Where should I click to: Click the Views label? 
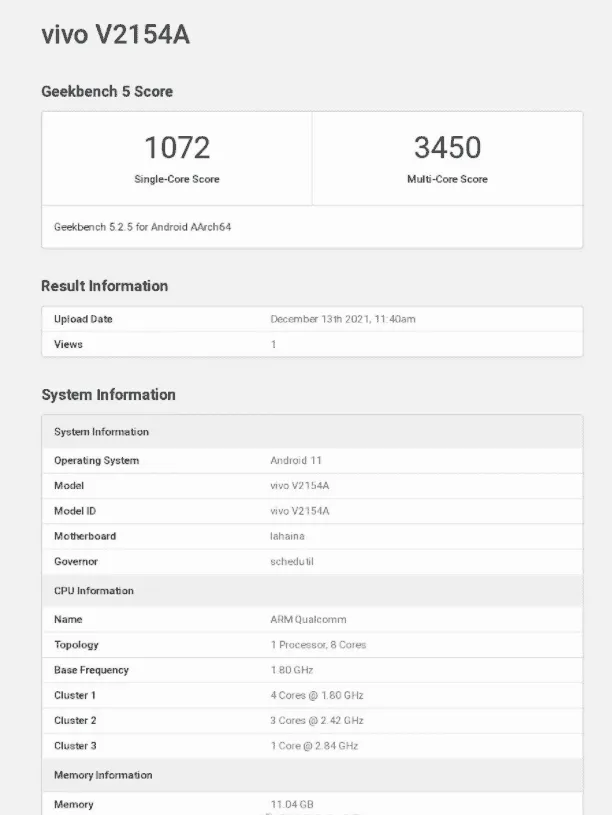click(x=68, y=344)
